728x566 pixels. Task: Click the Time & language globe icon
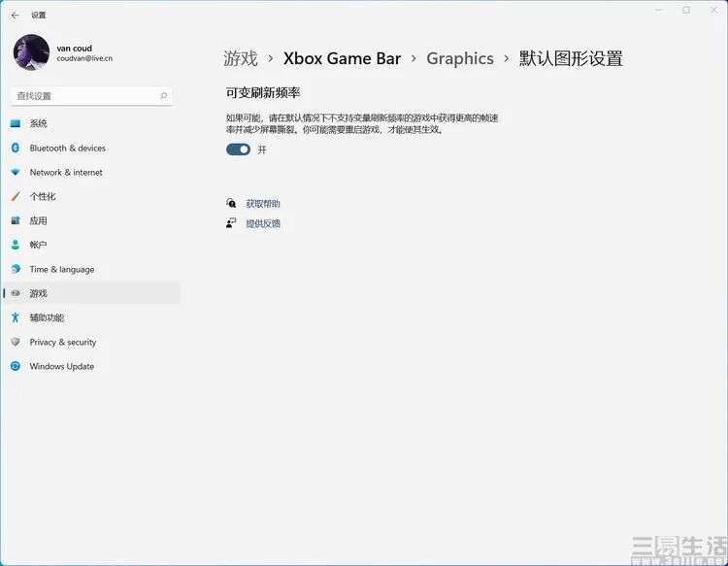point(16,269)
